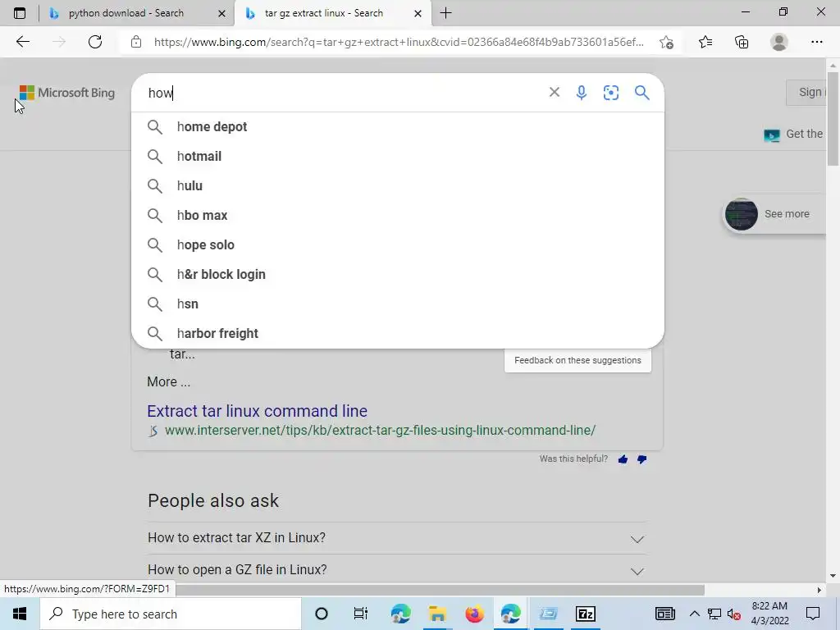Open the notification center icon
840x630 pixels.
point(813,614)
